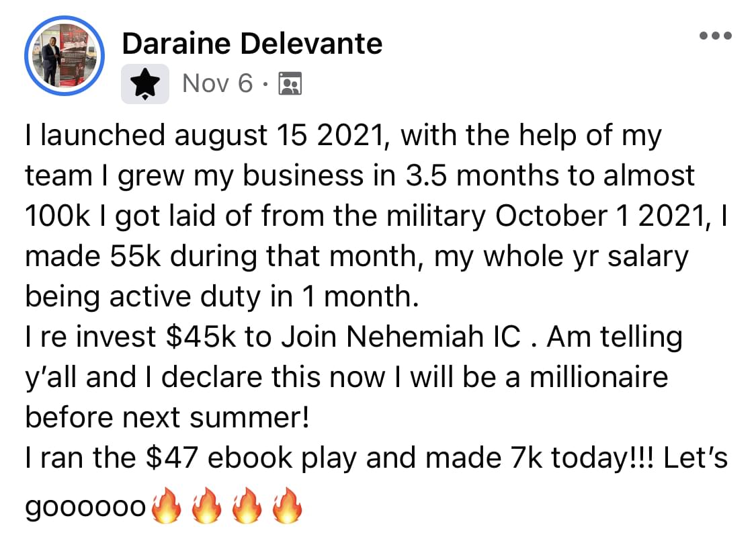Image resolution: width=756 pixels, height=545 pixels.
Task: Click the 'being active duty in 1 month.' line
Action: tap(222, 296)
